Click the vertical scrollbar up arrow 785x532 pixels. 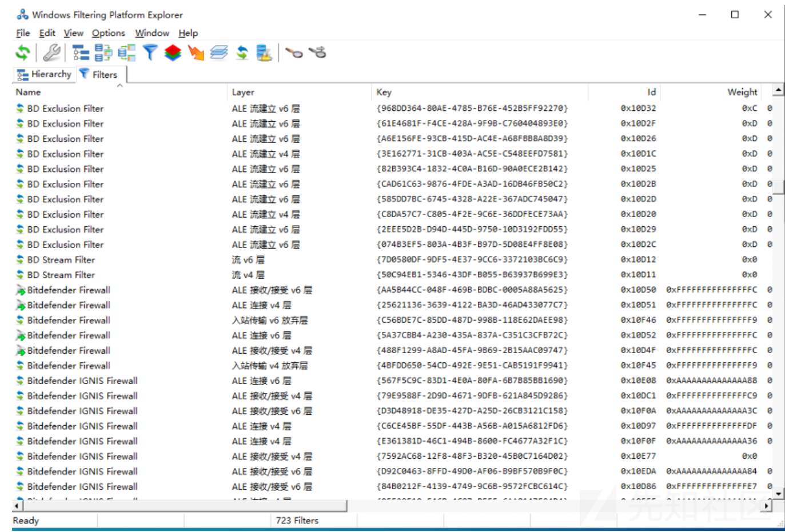click(778, 90)
